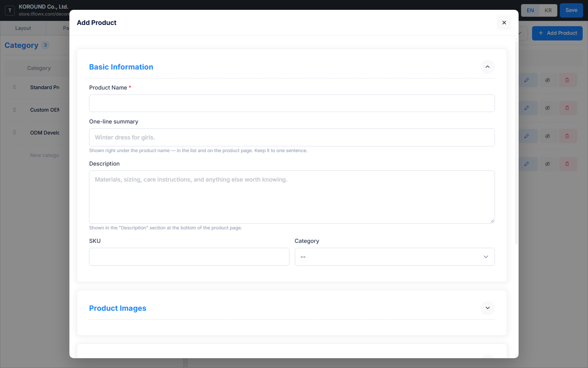Click the Save button in header
The height and width of the screenshot is (368, 588).
571,10
